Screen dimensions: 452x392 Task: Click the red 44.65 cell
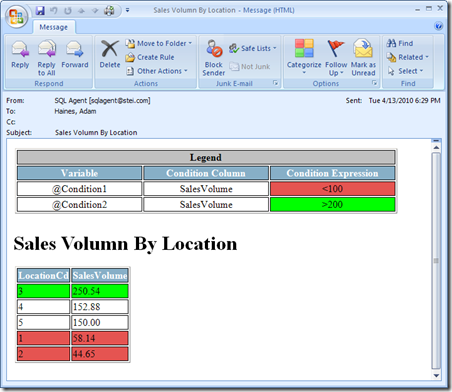tap(100, 354)
